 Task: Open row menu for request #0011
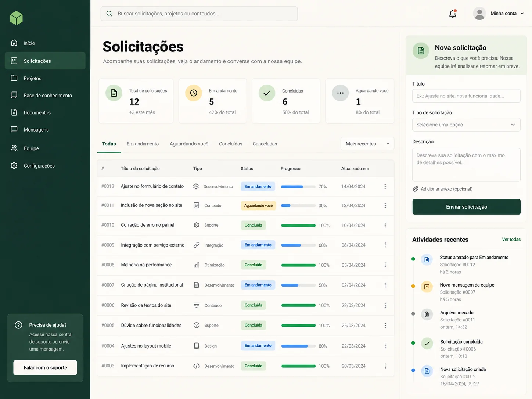385,205
